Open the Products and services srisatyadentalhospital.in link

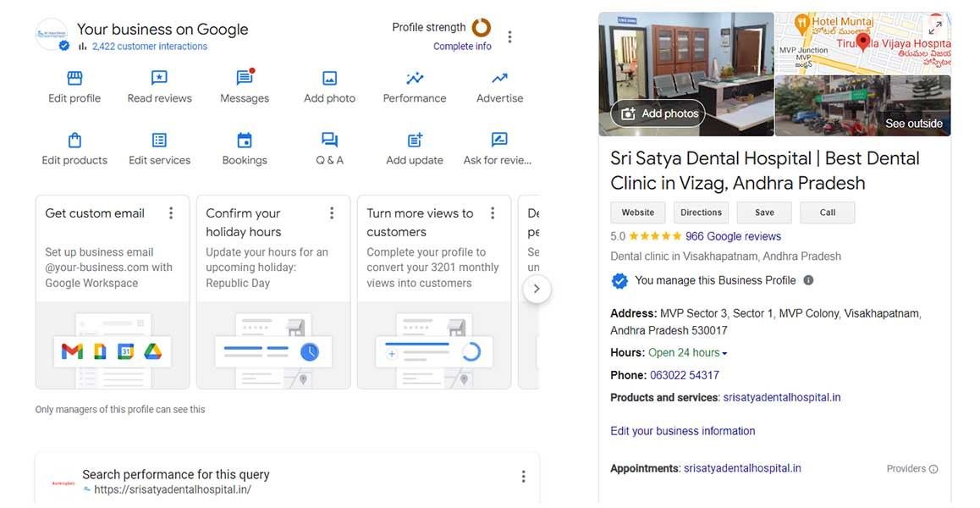(x=782, y=397)
